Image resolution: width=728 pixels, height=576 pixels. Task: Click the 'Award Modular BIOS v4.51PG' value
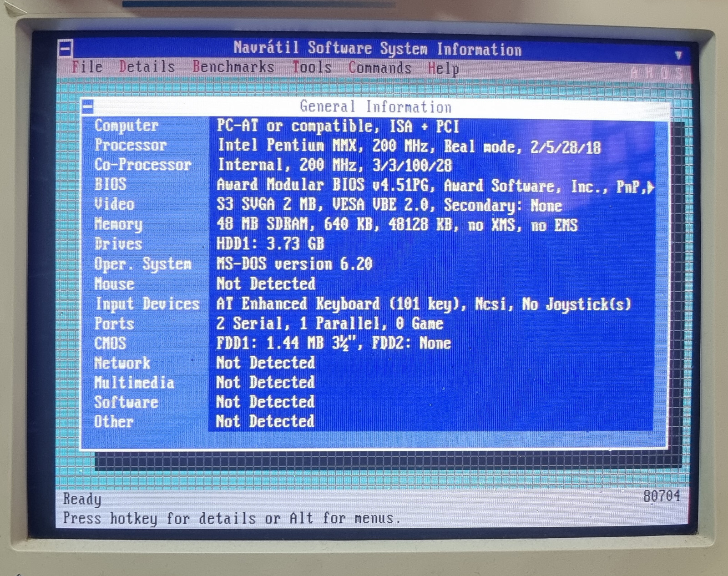(x=323, y=185)
